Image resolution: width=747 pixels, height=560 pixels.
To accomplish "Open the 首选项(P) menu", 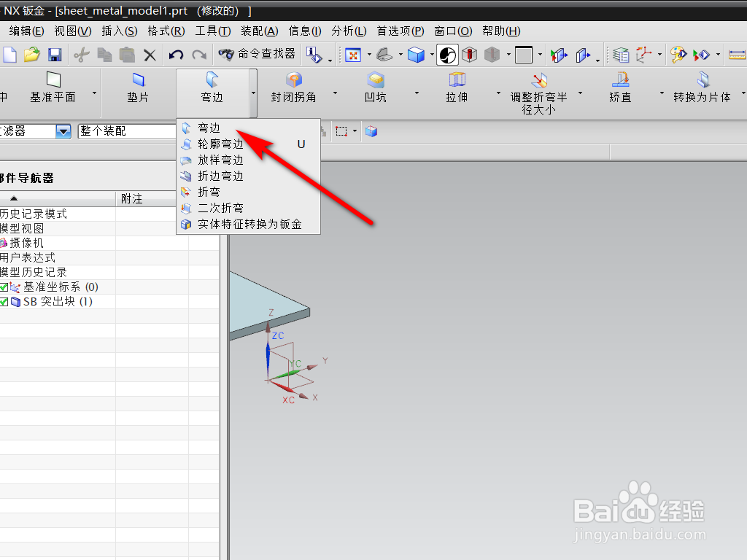I will 400,31.
